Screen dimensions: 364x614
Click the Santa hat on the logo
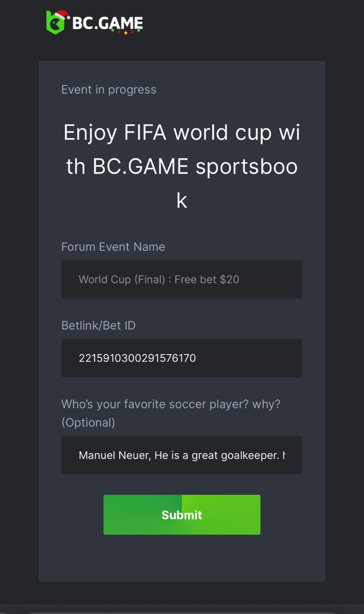click(x=61, y=15)
